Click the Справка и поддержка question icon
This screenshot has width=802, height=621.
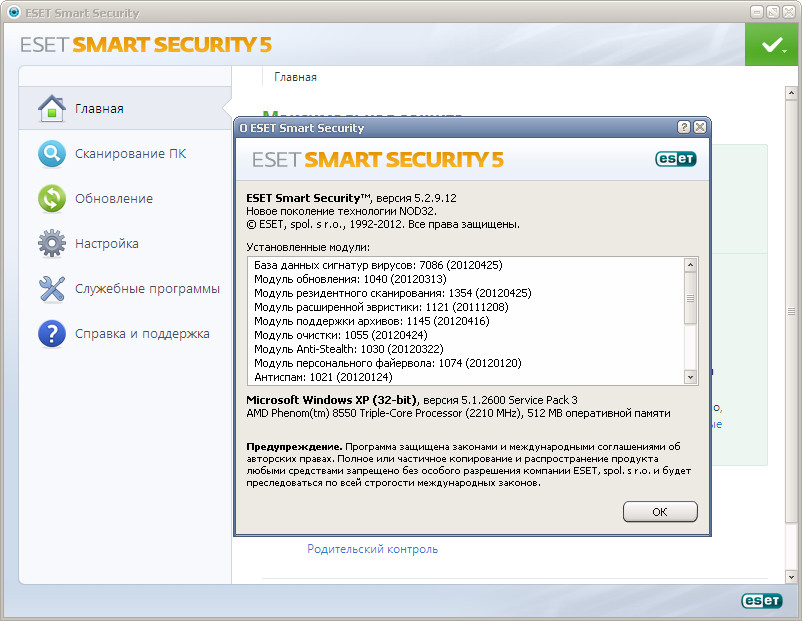51,333
